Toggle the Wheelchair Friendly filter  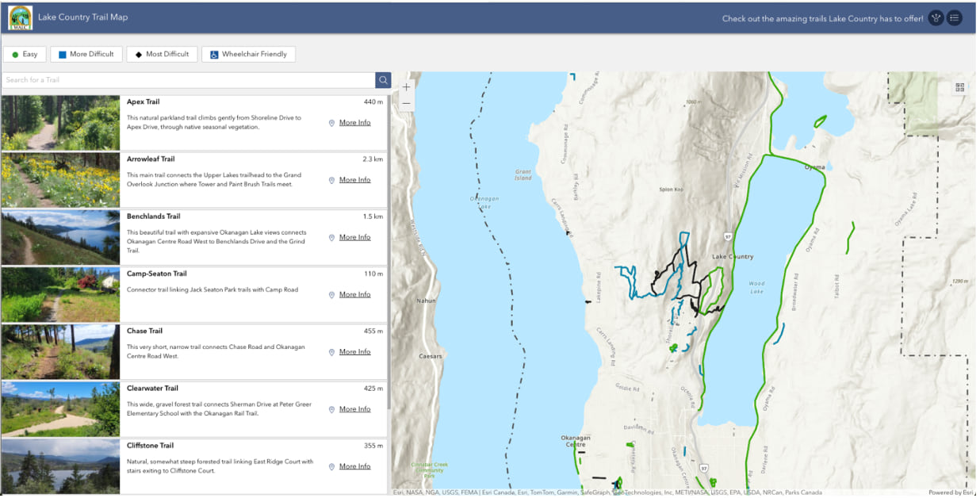coord(248,55)
